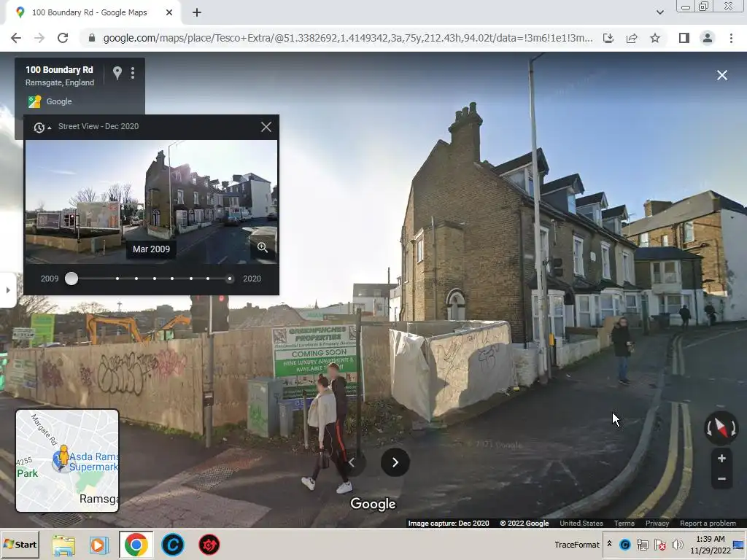Screen dimensions: 747x560
Task: Click the Chrome taskbar icon
Action: click(x=136, y=545)
